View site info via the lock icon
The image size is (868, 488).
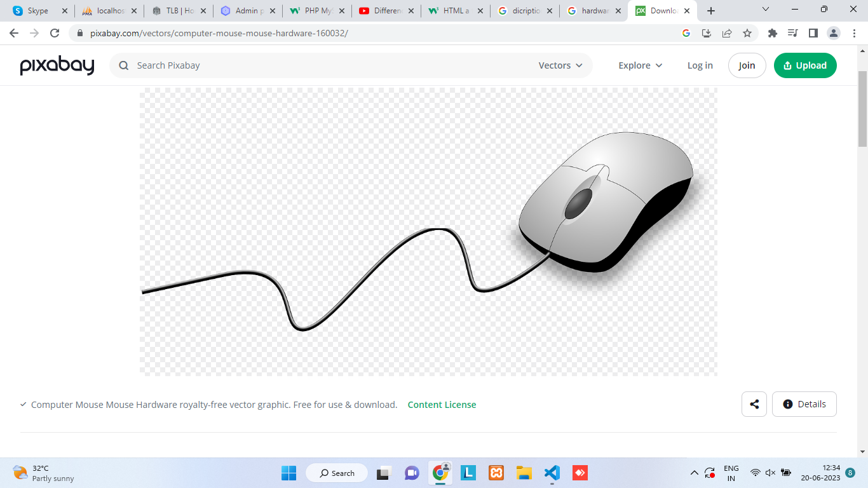click(80, 33)
